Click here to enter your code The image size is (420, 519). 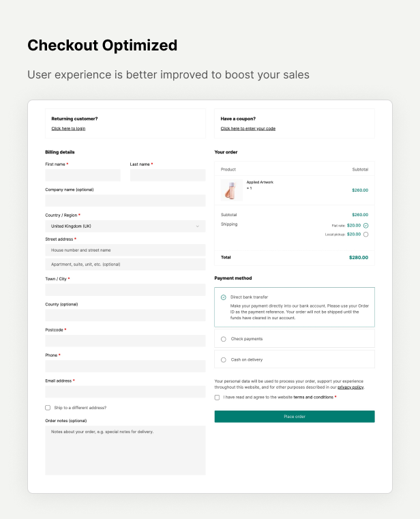pos(247,128)
